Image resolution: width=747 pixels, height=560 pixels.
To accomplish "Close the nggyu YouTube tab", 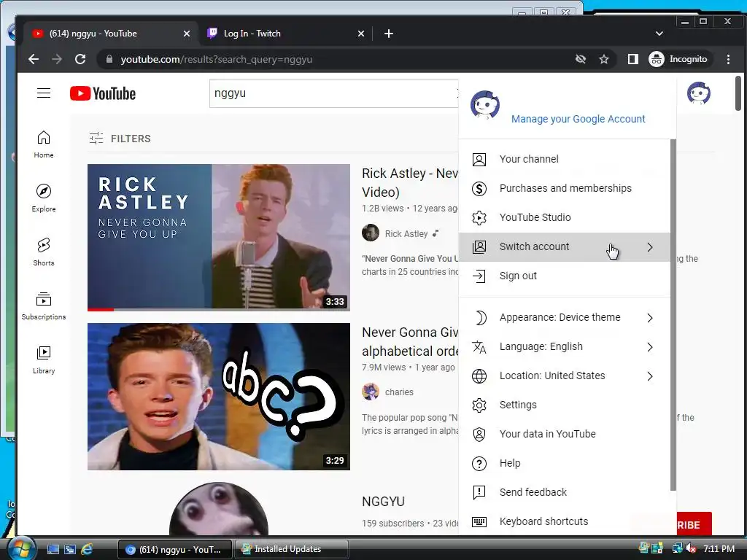I will pos(187,34).
